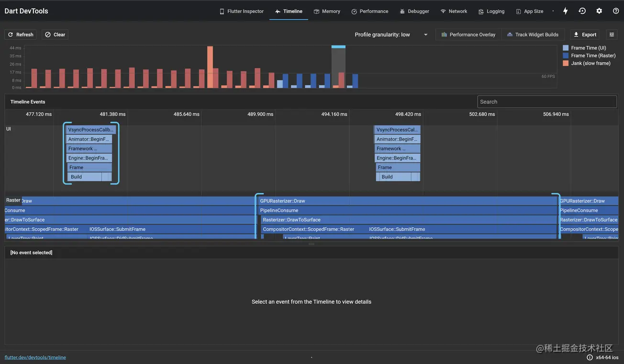This screenshot has width=624, height=364.
Task: Select the highlighted selected frame in chart
Action: 338,67
